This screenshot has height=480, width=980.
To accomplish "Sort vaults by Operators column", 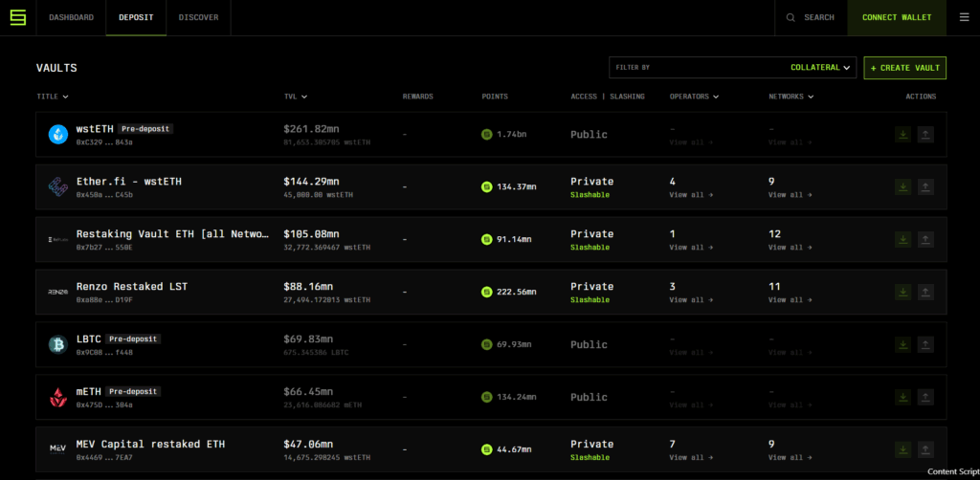I will [x=694, y=97].
